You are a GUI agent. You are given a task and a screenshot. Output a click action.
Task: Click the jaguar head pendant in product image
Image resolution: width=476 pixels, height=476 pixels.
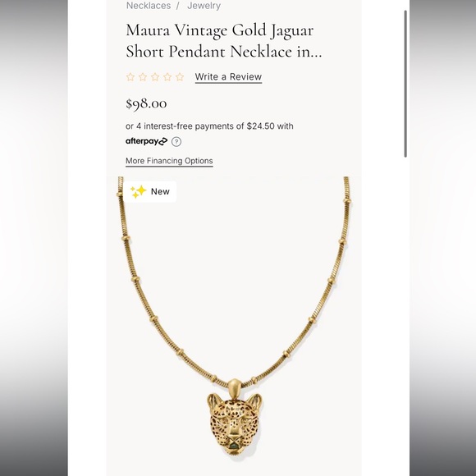click(x=234, y=424)
